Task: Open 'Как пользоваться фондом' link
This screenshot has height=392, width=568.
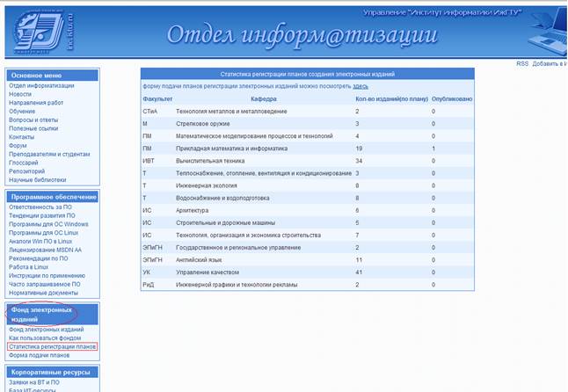Action: [x=45, y=338]
